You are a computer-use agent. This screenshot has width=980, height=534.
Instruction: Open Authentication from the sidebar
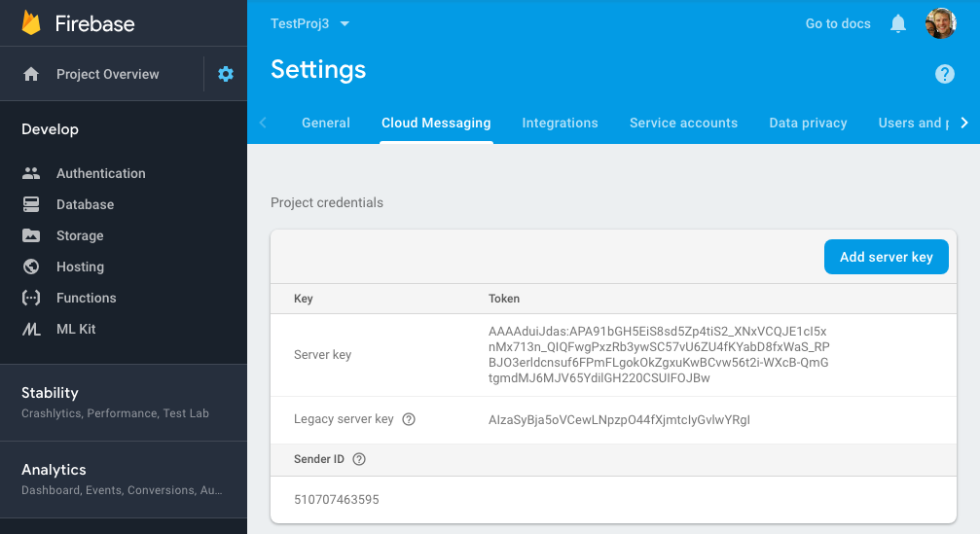pyautogui.click(x=100, y=173)
